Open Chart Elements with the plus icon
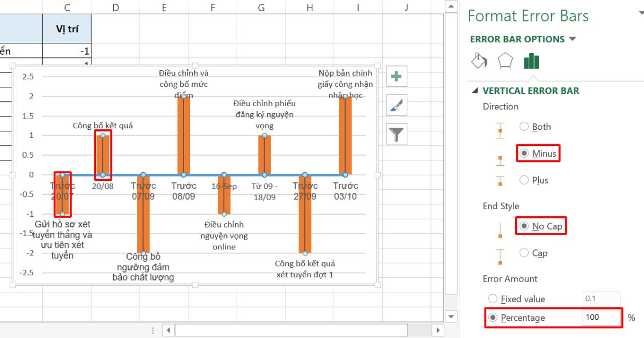Screen dimensions: 644x338 pyautogui.click(x=397, y=76)
